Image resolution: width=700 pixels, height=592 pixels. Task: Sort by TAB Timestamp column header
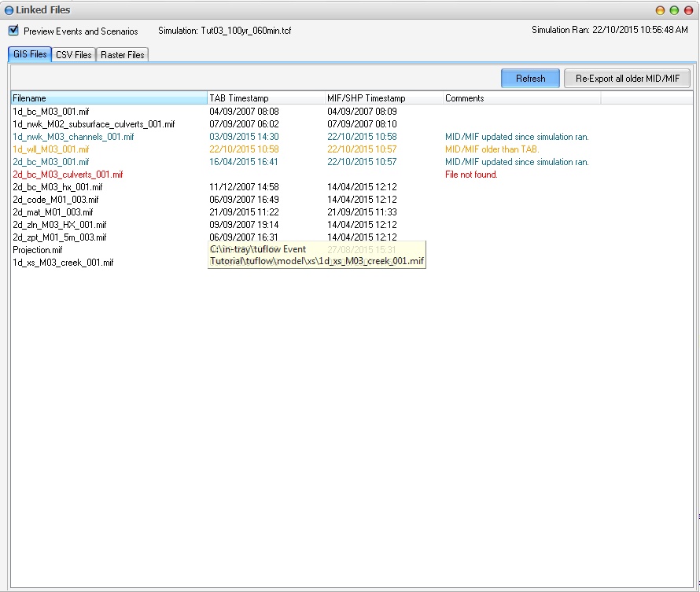(266, 98)
